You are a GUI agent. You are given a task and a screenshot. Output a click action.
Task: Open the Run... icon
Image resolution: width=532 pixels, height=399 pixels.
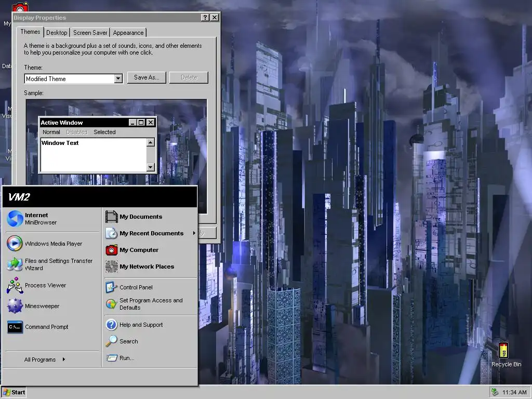coord(111,358)
